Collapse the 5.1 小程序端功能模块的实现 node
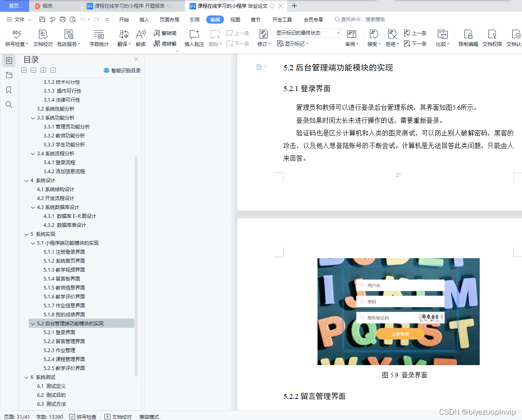The width and height of the screenshot is (522, 420). pyautogui.click(x=33, y=243)
